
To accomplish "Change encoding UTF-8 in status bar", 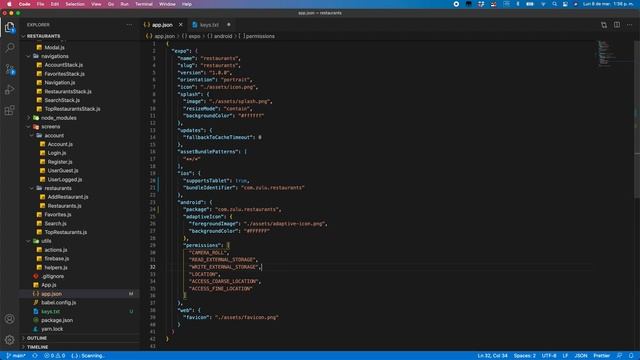I will (x=549, y=356).
